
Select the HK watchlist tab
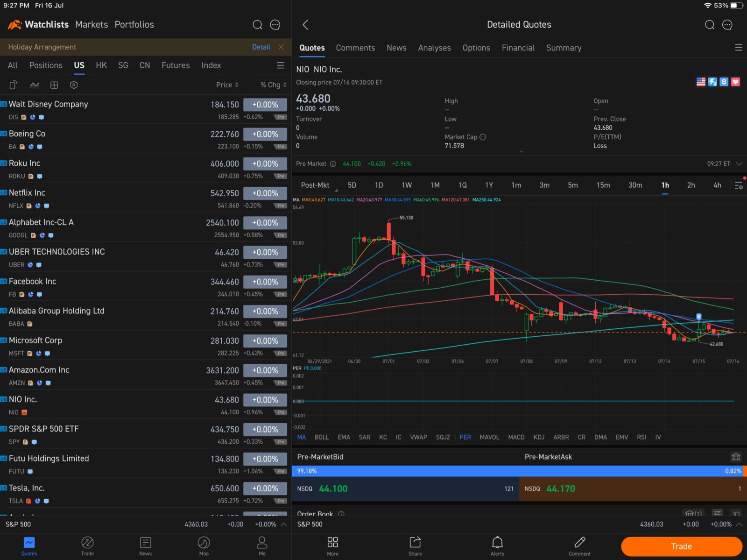pos(101,65)
